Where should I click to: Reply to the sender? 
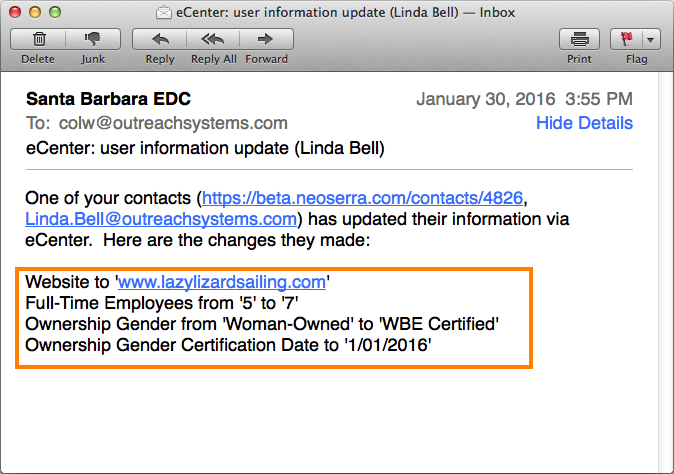(160, 40)
